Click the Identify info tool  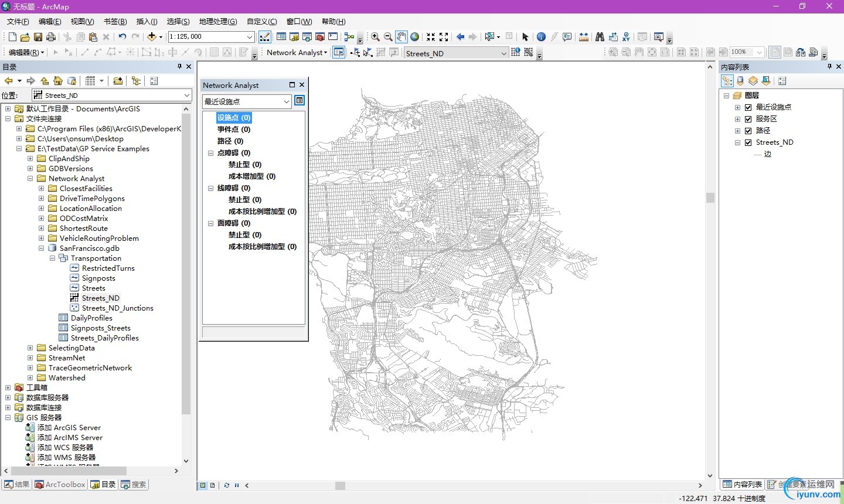tap(541, 37)
